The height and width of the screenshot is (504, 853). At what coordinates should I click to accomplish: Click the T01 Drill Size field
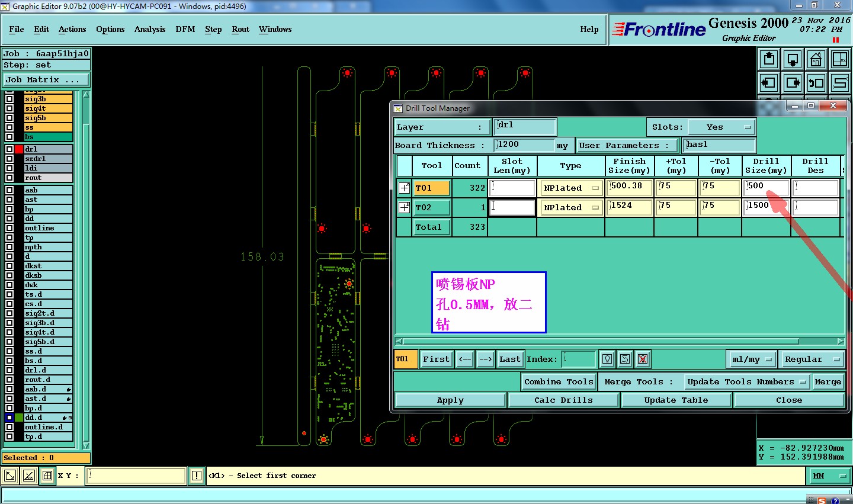(767, 188)
